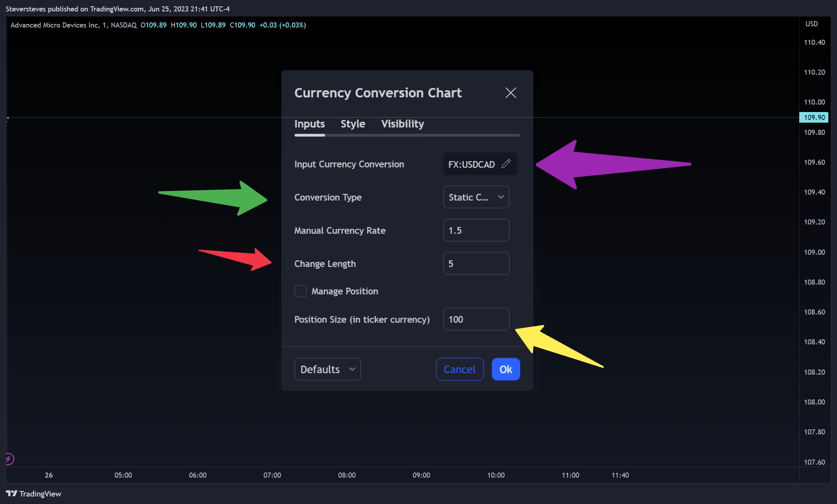Expand the Defaults dropdown
Screen dimensions: 837x504
click(327, 369)
